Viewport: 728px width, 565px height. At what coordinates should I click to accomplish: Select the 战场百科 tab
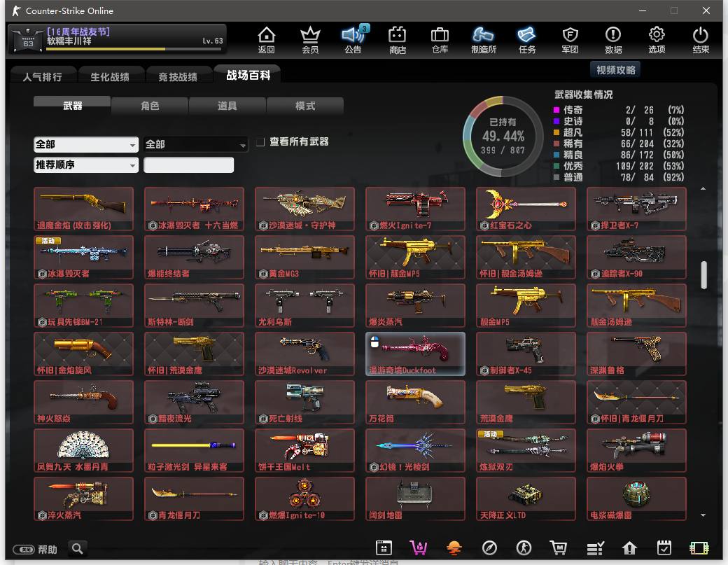click(248, 75)
